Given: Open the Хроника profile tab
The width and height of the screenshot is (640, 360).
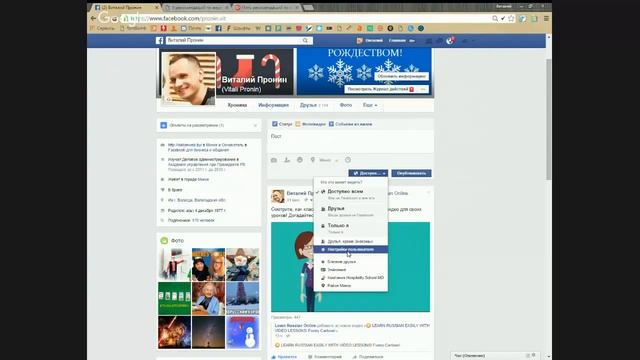Looking at the screenshot, I should [237, 105].
